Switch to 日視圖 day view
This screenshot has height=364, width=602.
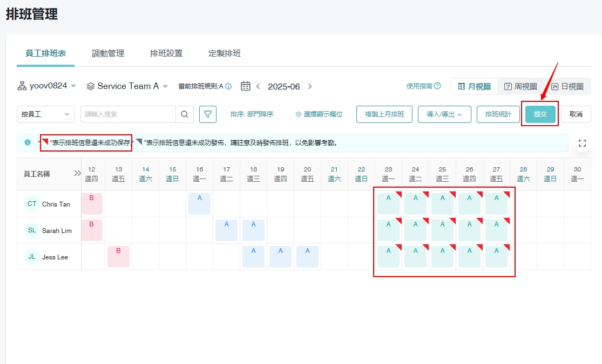pyautogui.click(x=567, y=86)
